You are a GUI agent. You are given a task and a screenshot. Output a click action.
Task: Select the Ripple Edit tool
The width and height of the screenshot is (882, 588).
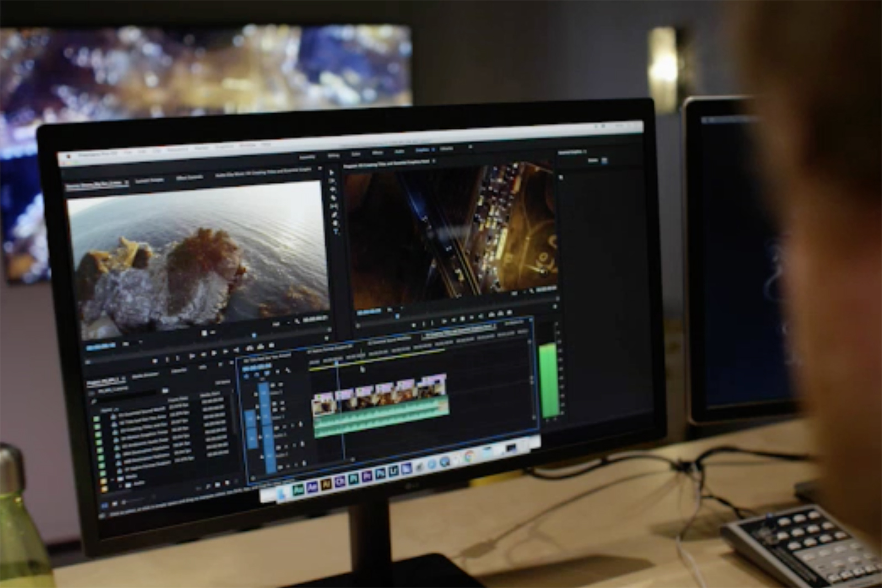pos(332,190)
